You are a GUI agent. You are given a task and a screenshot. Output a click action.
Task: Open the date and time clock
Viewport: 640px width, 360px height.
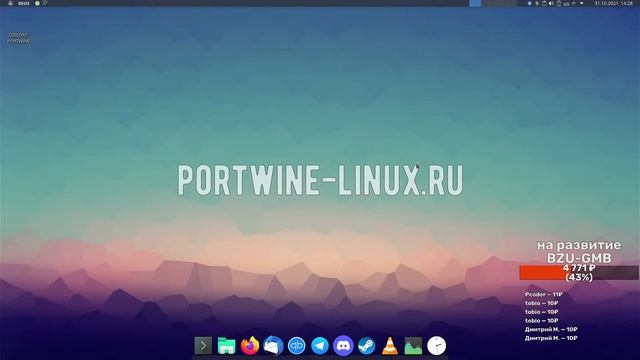(613, 3)
